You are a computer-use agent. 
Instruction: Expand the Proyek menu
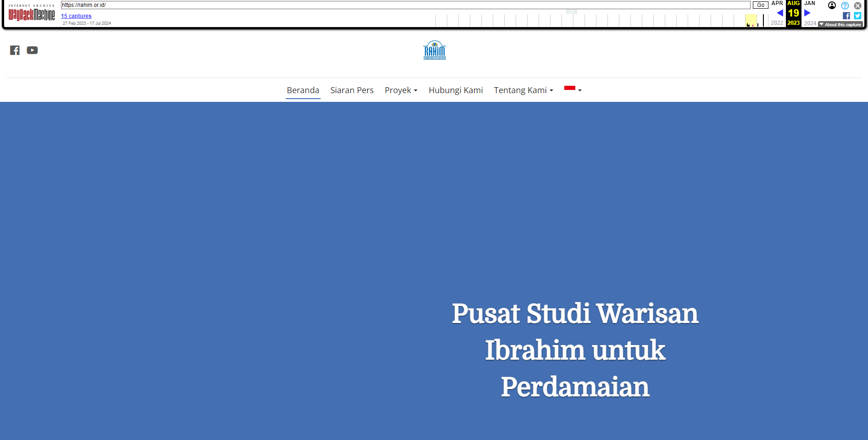coord(401,90)
